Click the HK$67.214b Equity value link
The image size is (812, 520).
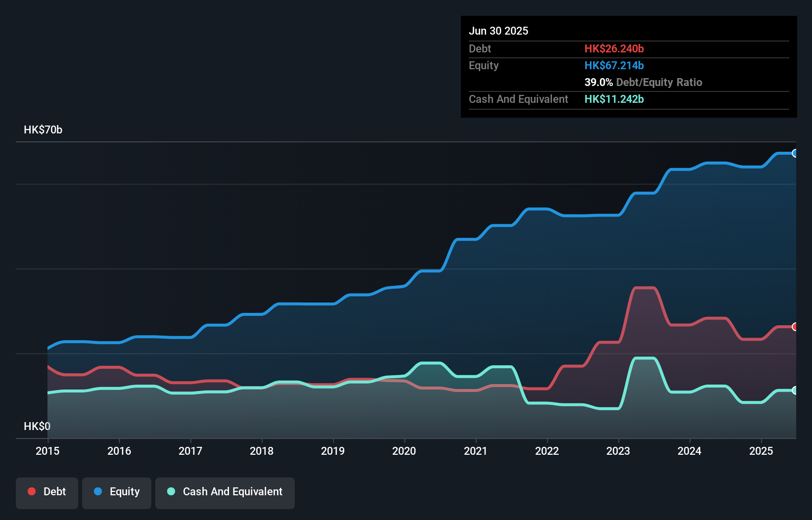(x=614, y=65)
